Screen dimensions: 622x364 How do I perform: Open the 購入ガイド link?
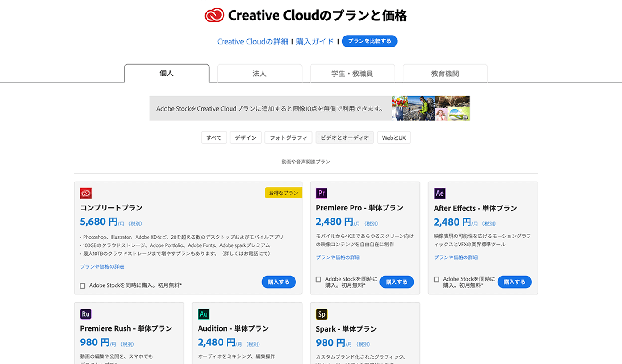click(x=315, y=41)
